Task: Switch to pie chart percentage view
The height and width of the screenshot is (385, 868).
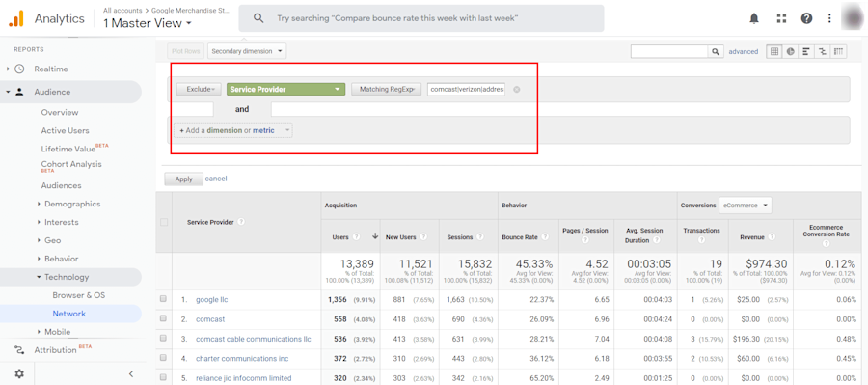Action: pos(790,51)
